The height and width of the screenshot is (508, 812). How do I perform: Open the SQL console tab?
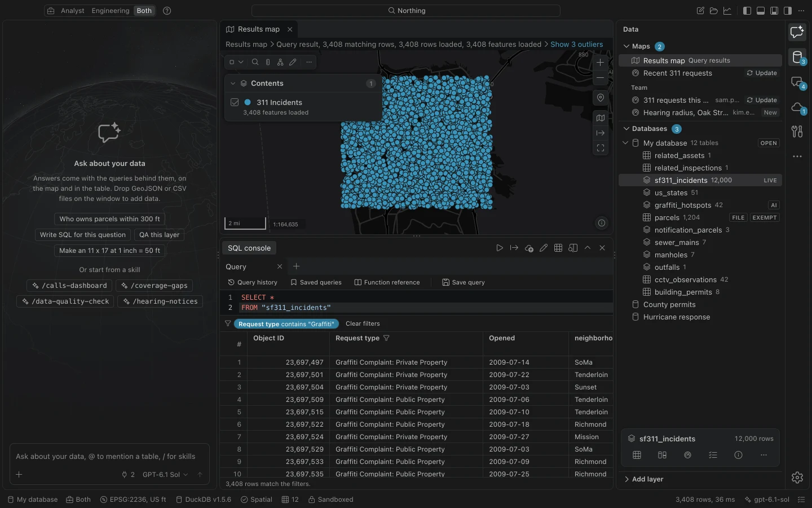point(249,248)
